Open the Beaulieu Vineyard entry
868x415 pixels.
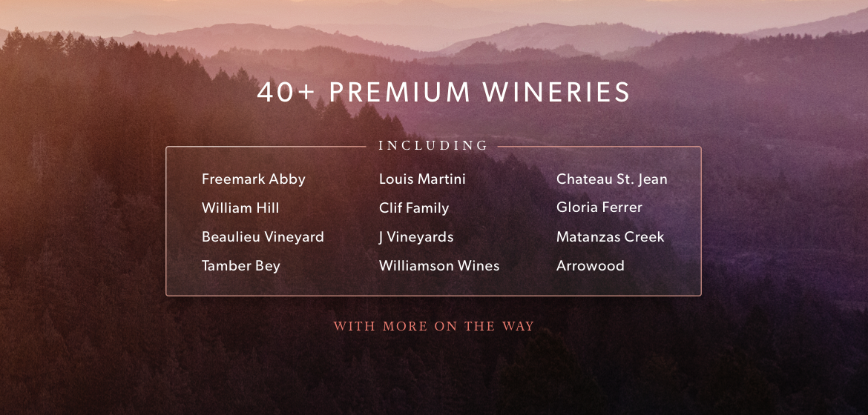click(263, 237)
